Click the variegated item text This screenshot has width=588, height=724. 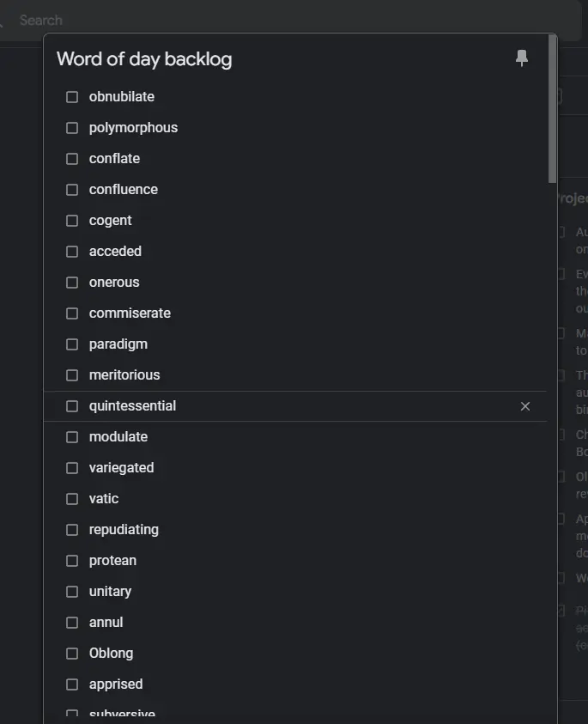[121, 468]
